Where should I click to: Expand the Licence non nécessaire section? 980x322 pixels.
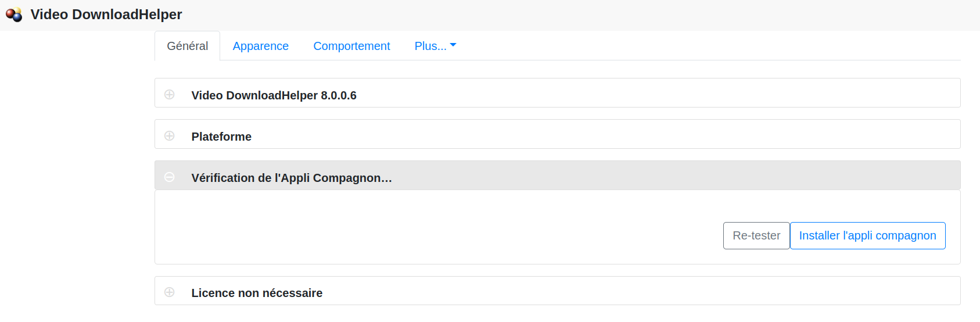tap(257, 293)
